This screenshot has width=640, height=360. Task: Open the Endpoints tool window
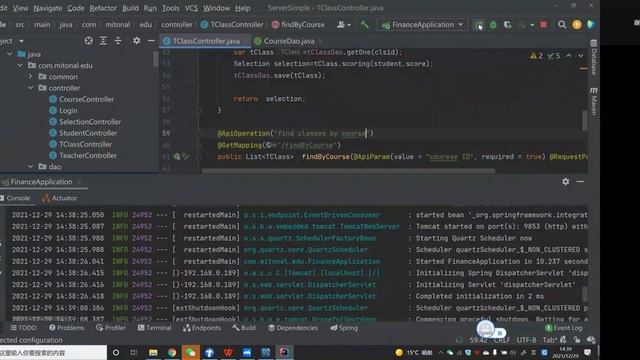tap(202, 328)
